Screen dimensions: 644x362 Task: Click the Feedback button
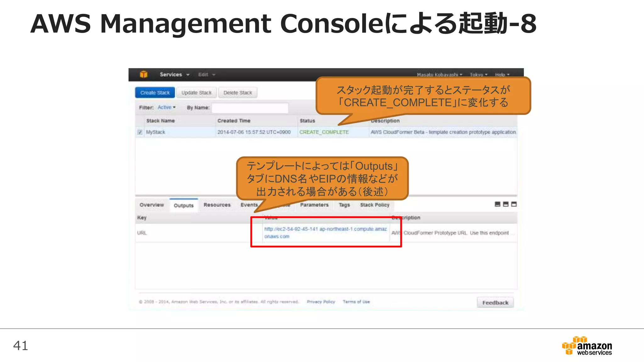(495, 303)
